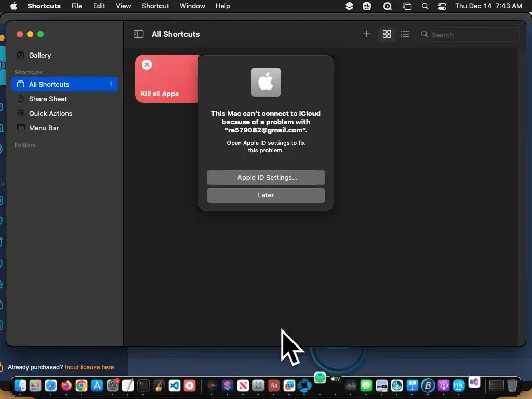Open TextEdit from the Dock
Screen dimensions: 532x399
coord(128,385)
